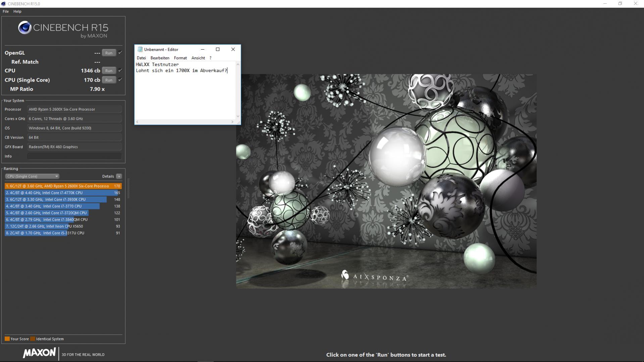Select ranking row Intel Core i7-3840QM
Viewport: 644px width, 362px height.
tap(63, 219)
